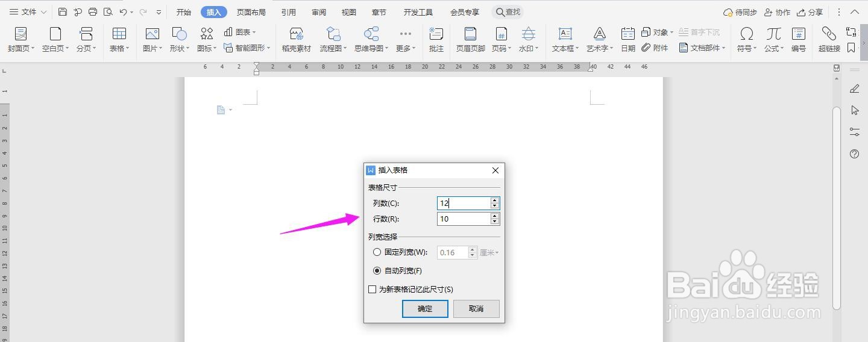The width and height of the screenshot is (868, 342).
Task: Insert a 超链接 hyperlink
Action: coord(829,40)
